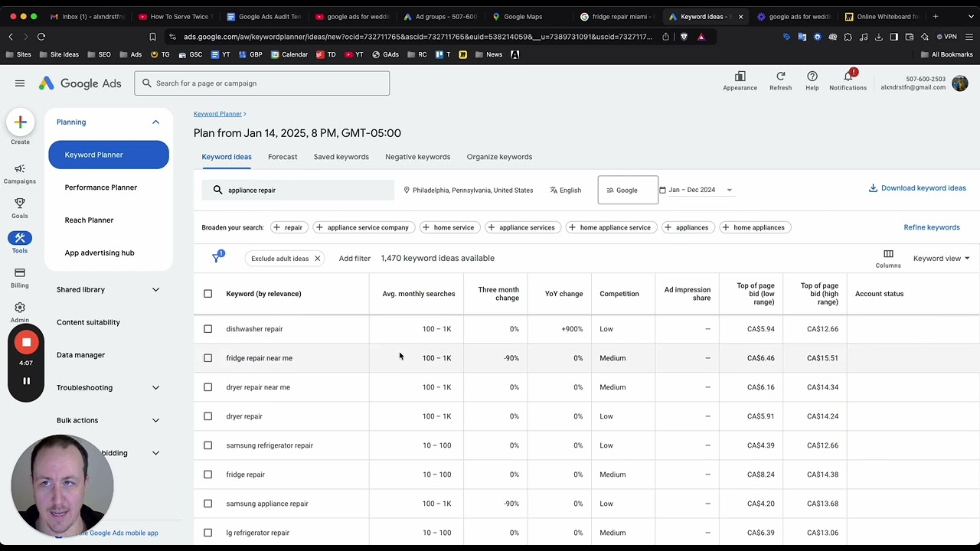Select the samsung appliance repair checkbox
This screenshot has width=980, height=551.
pyautogui.click(x=207, y=504)
